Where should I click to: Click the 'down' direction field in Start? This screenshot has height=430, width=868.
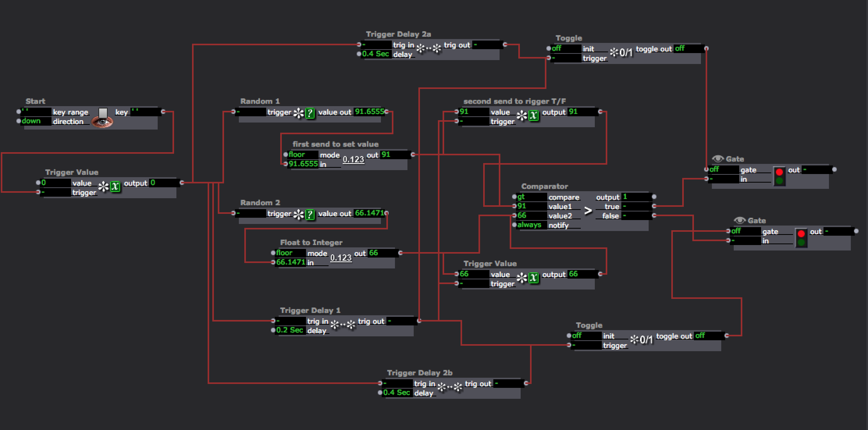(x=36, y=121)
